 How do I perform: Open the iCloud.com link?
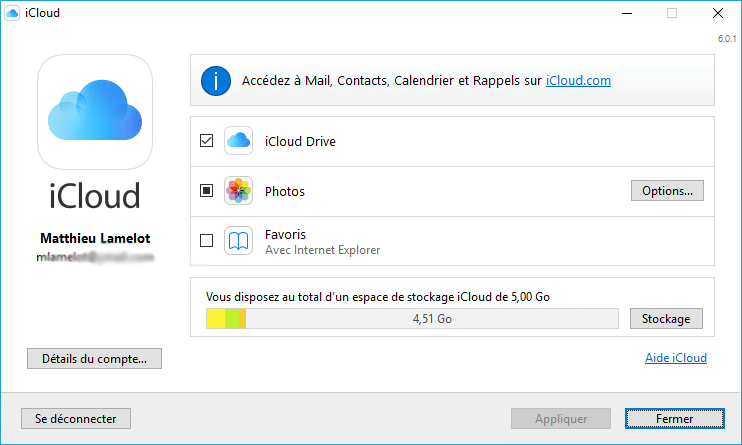coord(578,80)
